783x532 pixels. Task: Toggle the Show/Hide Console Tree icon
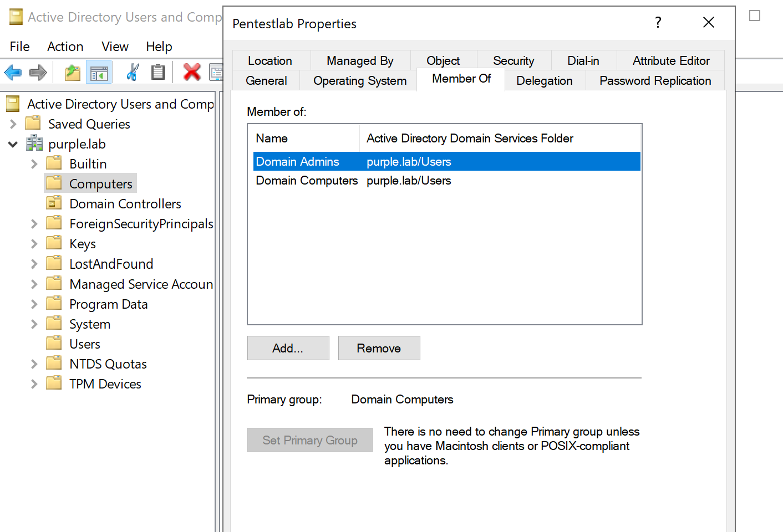tap(99, 73)
